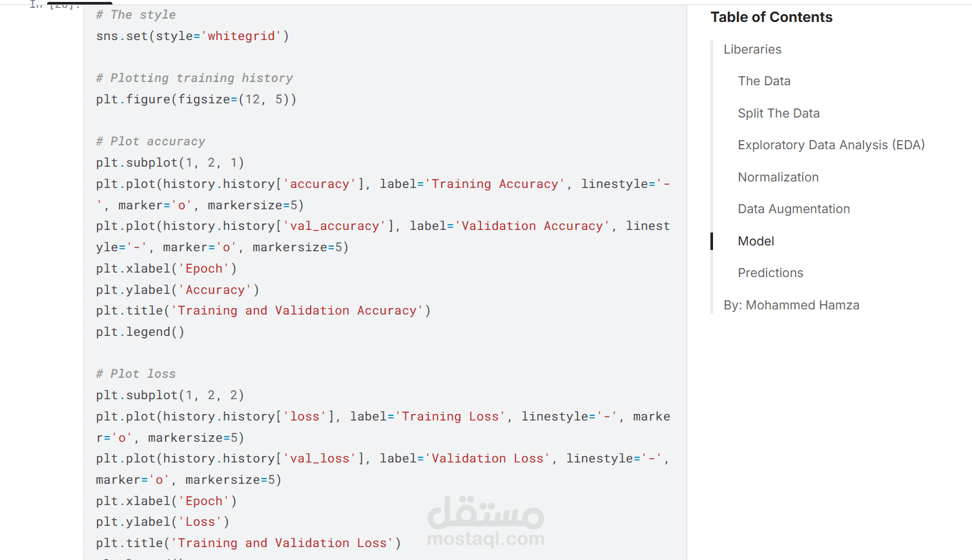Place cursor on plt.subplot(1, 2, 1) line
The height and width of the screenshot is (560, 972).
tap(170, 163)
